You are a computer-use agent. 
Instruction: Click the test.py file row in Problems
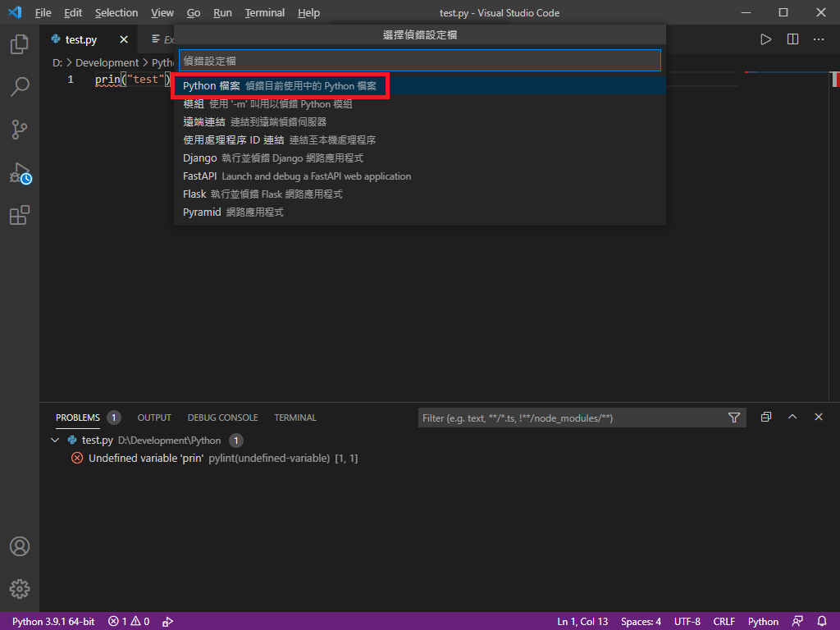[440, 441]
